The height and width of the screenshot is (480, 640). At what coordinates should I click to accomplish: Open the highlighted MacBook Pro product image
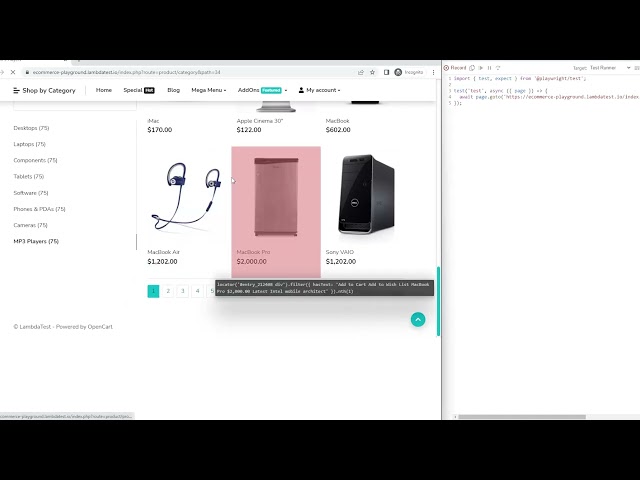click(x=276, y=196)
